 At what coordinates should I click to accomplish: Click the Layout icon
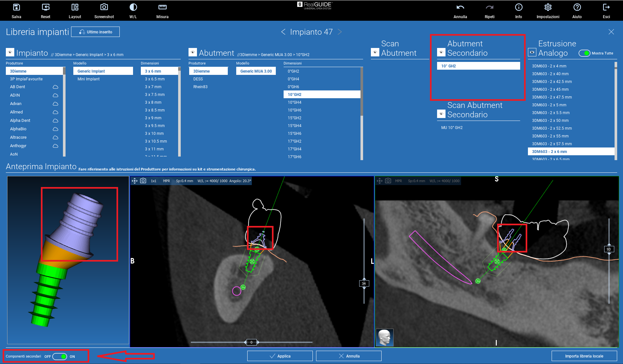[x=75, y=7]
